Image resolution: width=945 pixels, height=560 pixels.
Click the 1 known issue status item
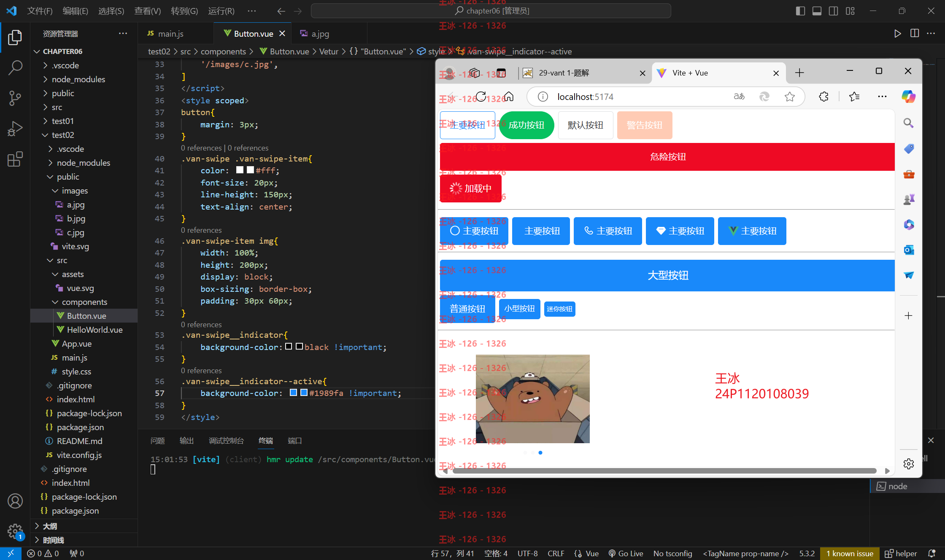pos(850,553)
